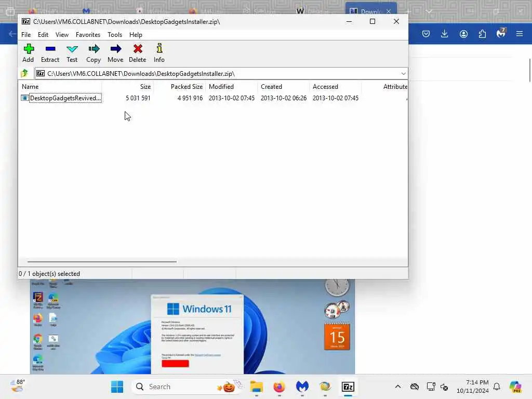Expand the address bar path dropdown
532x399 pixels.
click(x=403, y=74)
